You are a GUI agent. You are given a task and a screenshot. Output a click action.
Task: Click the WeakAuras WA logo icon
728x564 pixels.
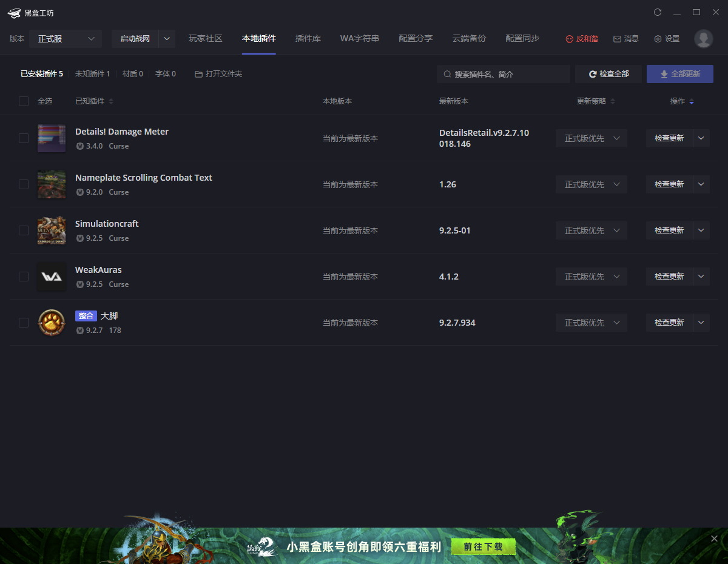pos(51,277)
